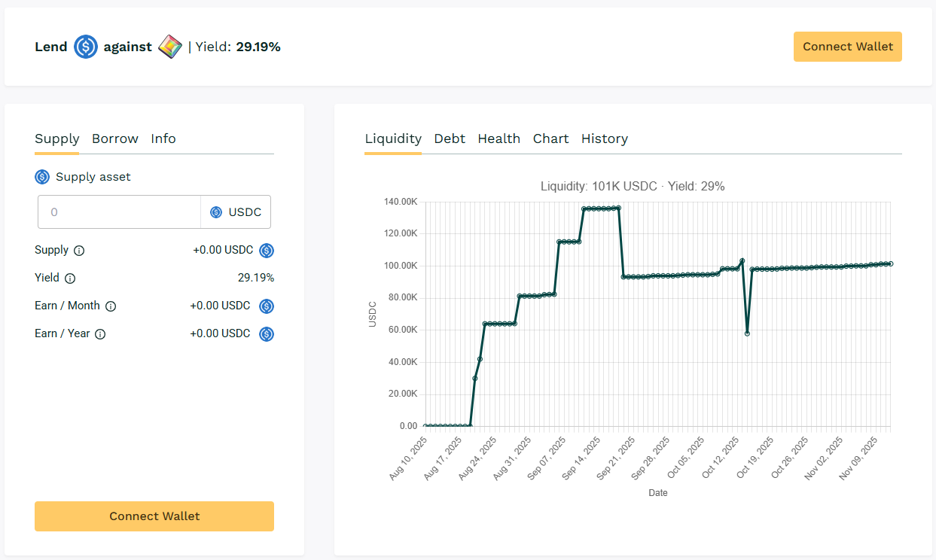Click the colorful collateral token icon
The height and width of the screenshot is (560, 936).
(170, 47)
